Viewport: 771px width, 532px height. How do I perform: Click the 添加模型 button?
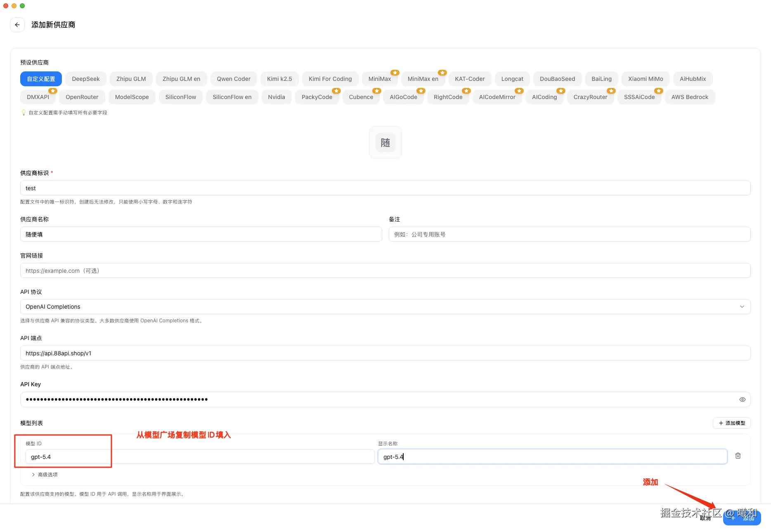[732, 423]
